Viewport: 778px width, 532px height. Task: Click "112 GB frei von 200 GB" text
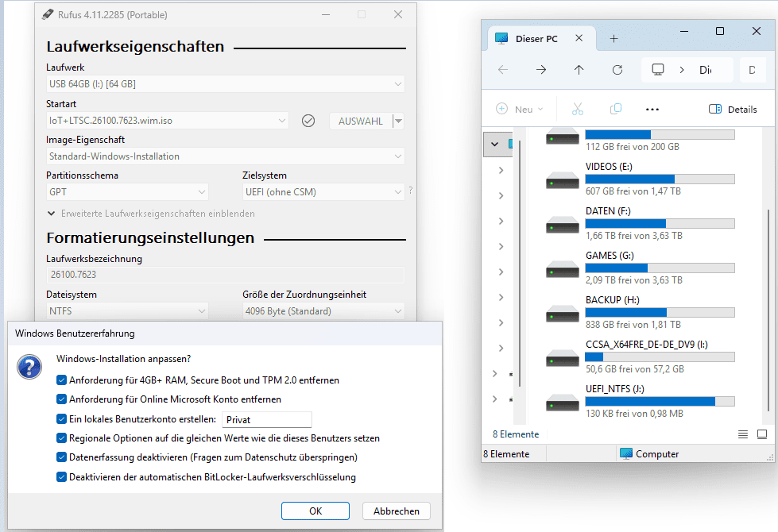point(632,147)
